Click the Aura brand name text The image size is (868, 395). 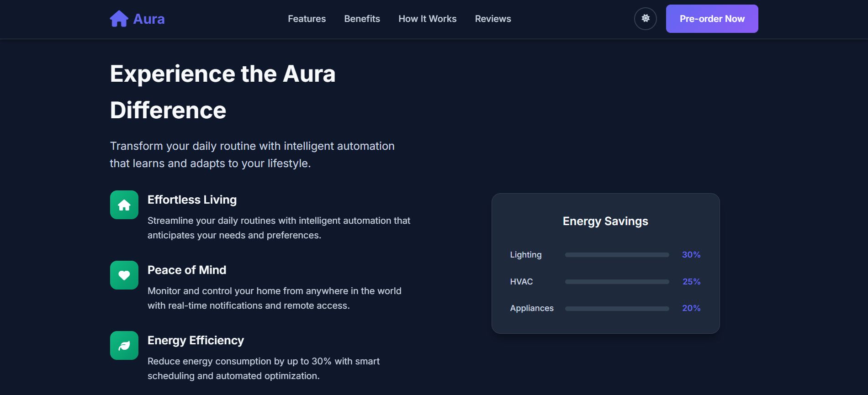point(149,19)
